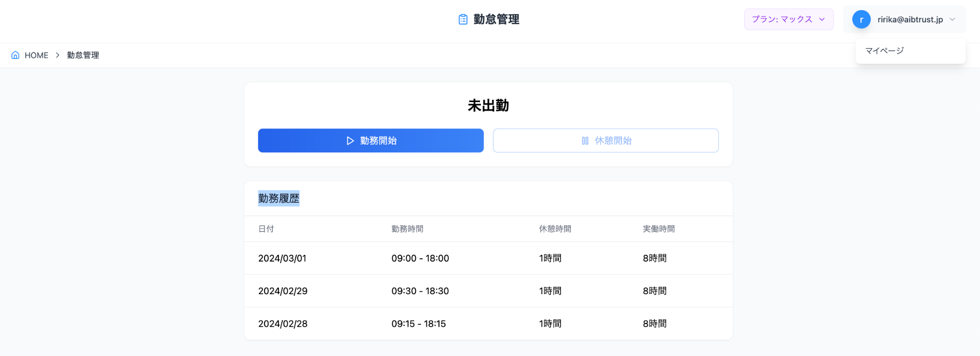This screenshot has height=356, width=980.
Task: Click the breadcrumb separator arrow after HOME
Action: (57, 55)
